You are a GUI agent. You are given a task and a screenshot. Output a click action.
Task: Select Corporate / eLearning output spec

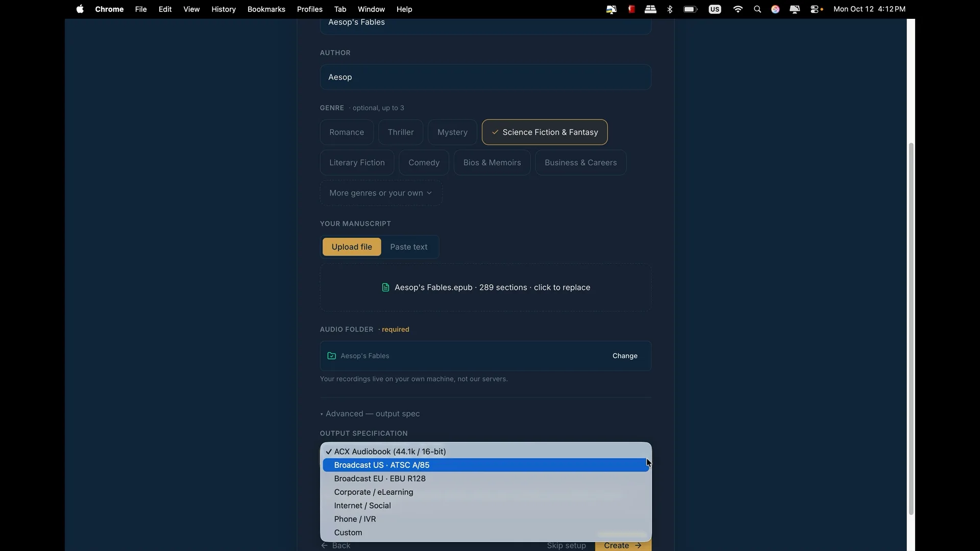[x=486, y=492]
